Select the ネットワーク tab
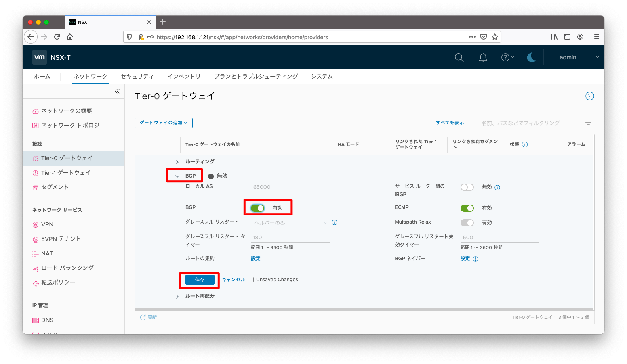Screen dimensions: 627x364 tap(90, 76)
